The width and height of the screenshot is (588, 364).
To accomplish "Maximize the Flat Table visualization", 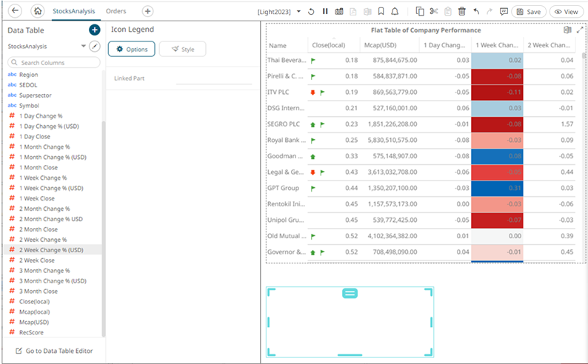I will coord(580,30).
